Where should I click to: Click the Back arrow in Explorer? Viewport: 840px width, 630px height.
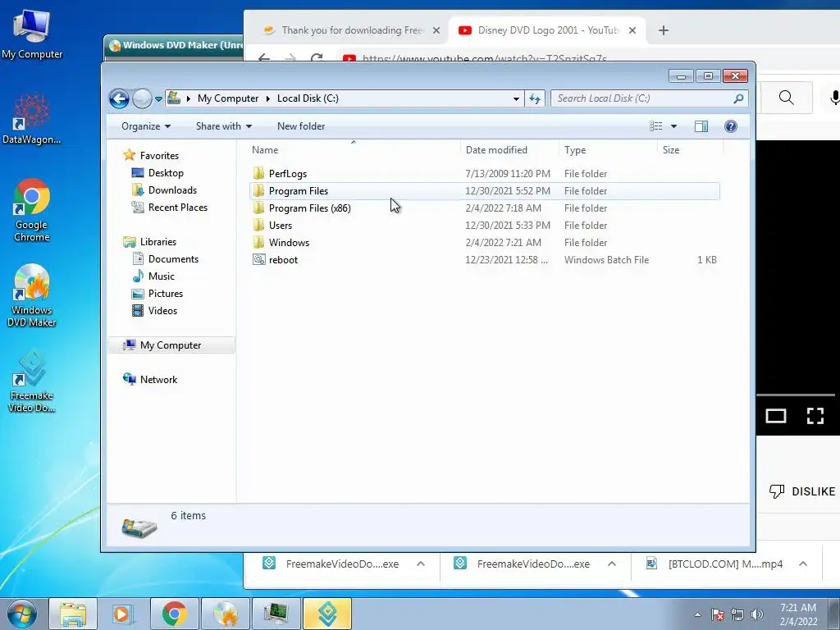pyautogui.click(x=119, y=98)
